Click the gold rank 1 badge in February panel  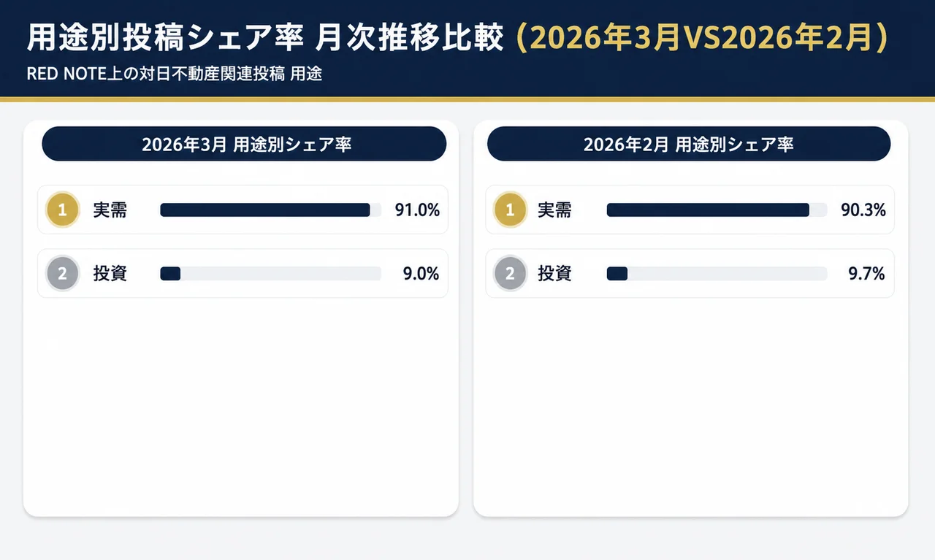click(x=510, y=210)
